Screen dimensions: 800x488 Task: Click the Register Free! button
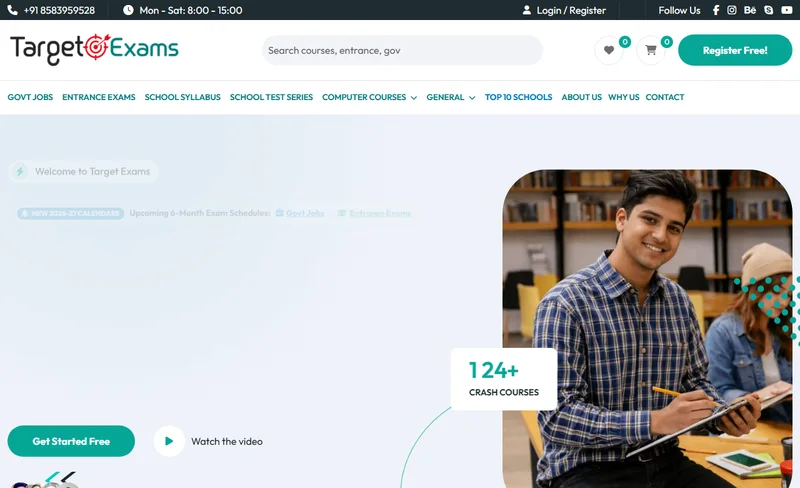[x=735, y=50]
